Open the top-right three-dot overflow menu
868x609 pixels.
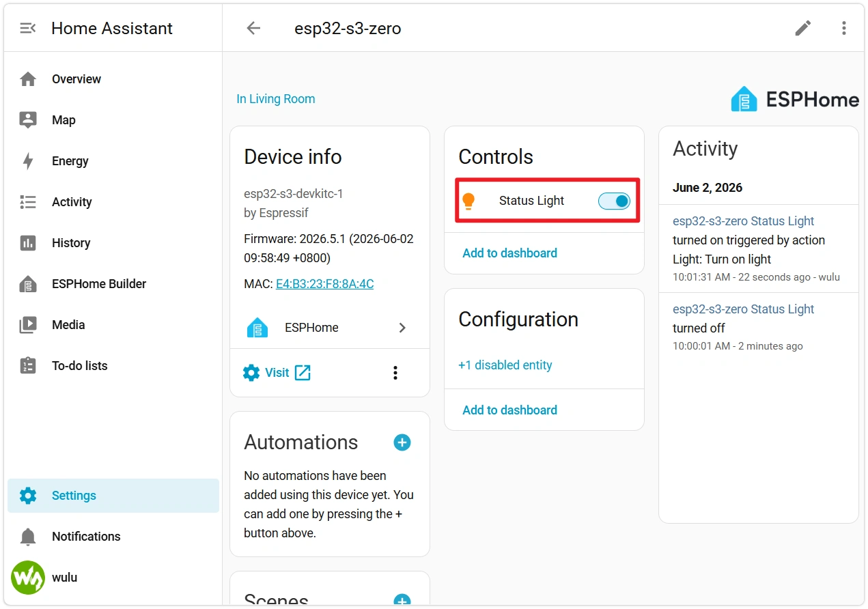click(x=844, y=28)
